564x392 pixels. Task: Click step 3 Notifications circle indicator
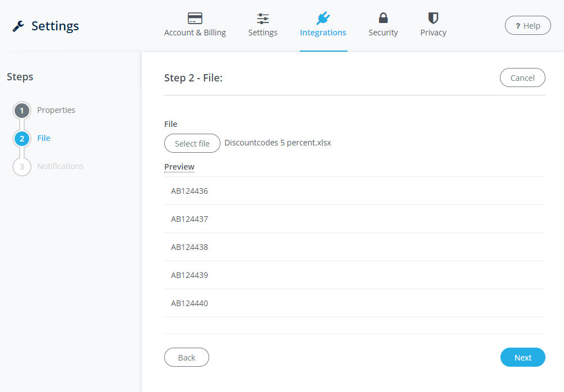[21, 166]
